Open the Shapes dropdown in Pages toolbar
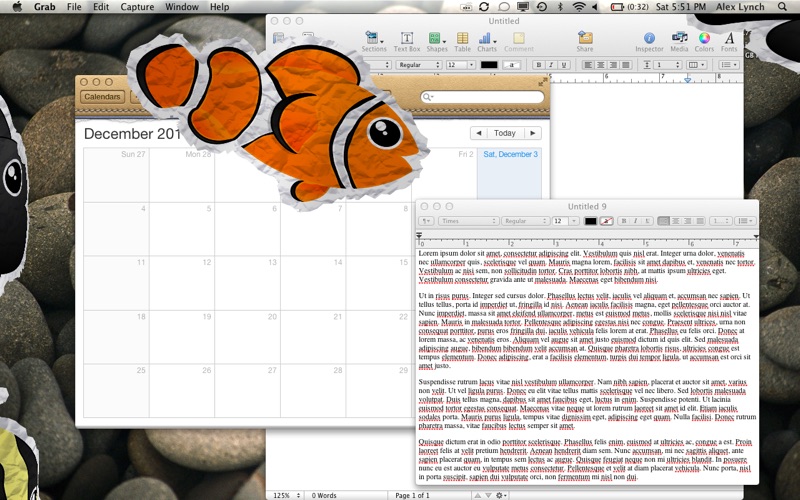The image size is (800, 500). click(437, 42)
